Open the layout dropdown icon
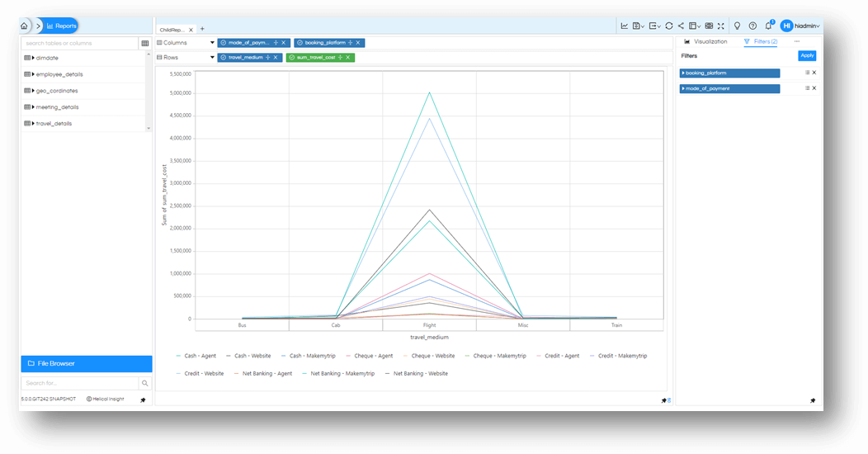The image size is (868, 454). click(694, 26)
